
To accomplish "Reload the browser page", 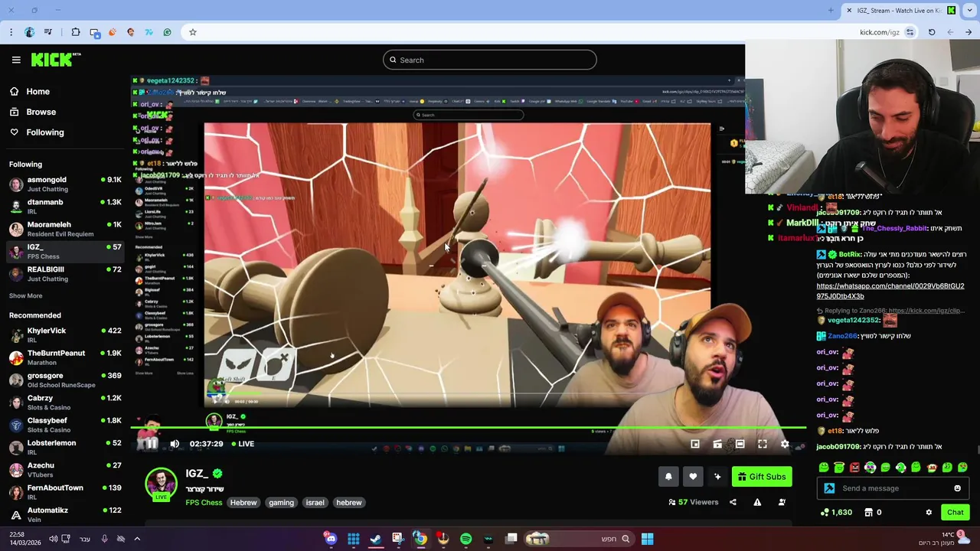I will [x=932, y=32].
